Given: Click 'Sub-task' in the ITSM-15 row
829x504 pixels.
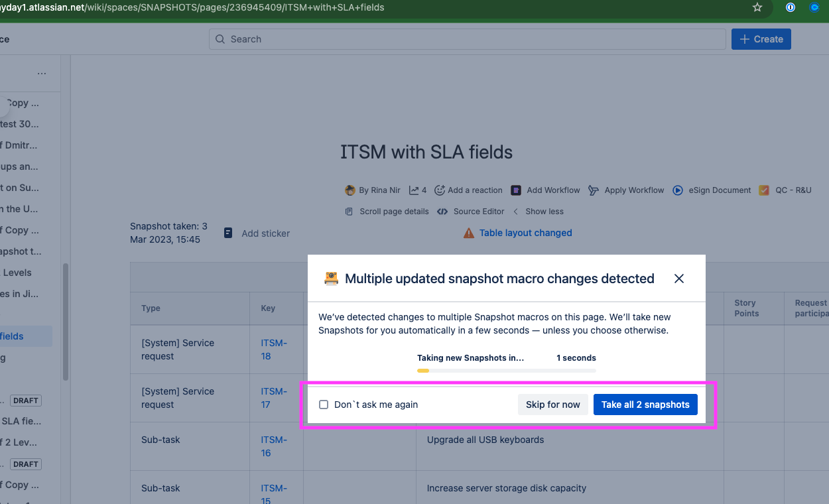Looking at the screenshot, I should pyautogui.click(x=160, y=488).
